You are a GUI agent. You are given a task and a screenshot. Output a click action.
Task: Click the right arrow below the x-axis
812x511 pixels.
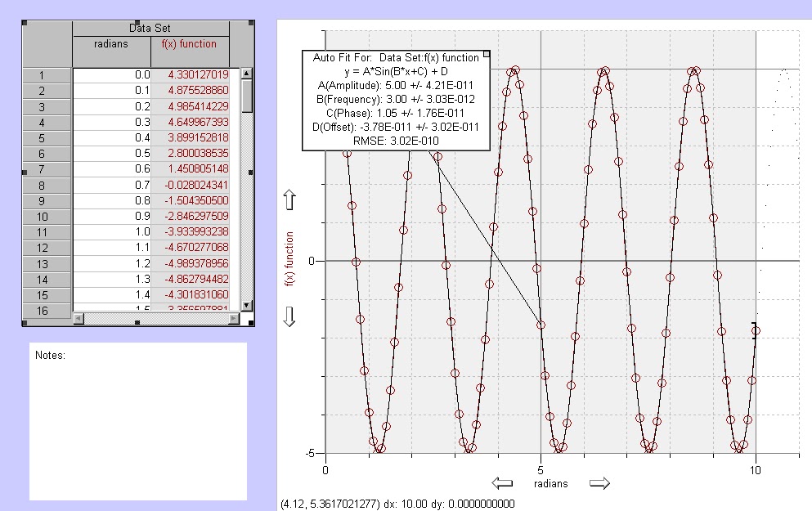(x=600, y=482)
